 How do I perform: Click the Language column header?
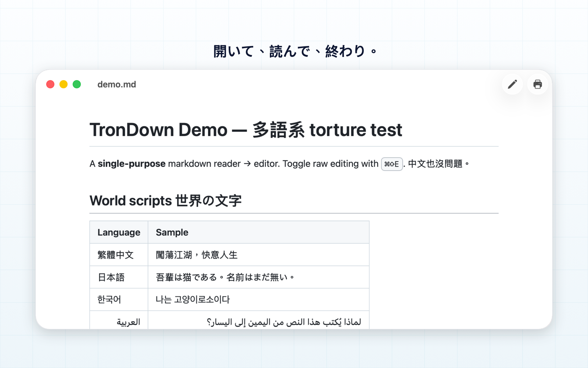[x=119, y=232]
